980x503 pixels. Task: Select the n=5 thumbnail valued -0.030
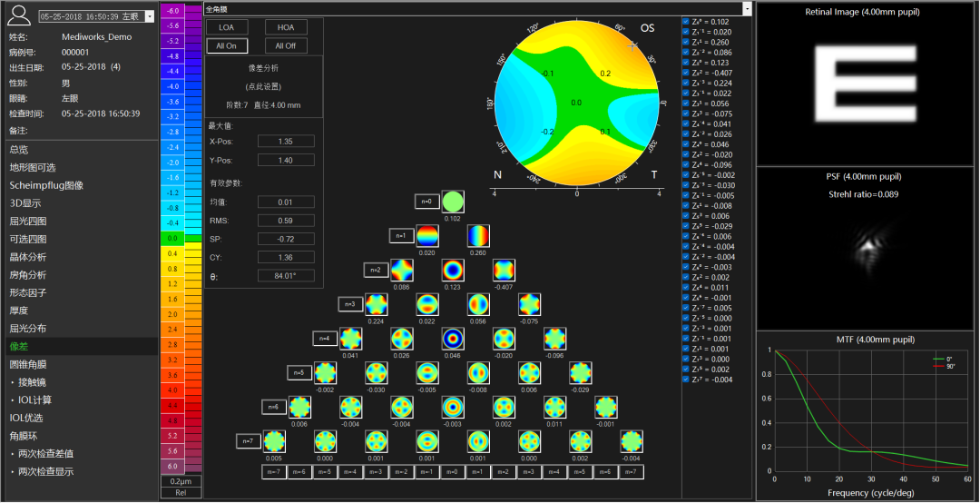(x=377, y=373)
